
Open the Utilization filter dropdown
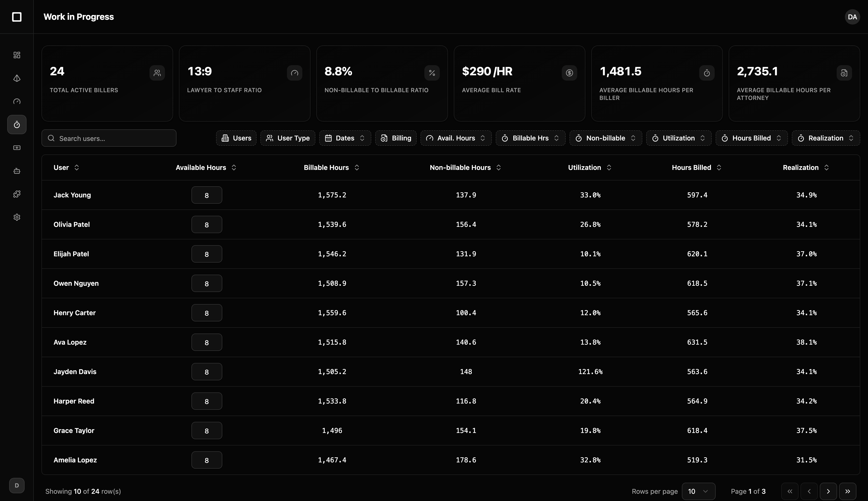(x=678, y=138)
